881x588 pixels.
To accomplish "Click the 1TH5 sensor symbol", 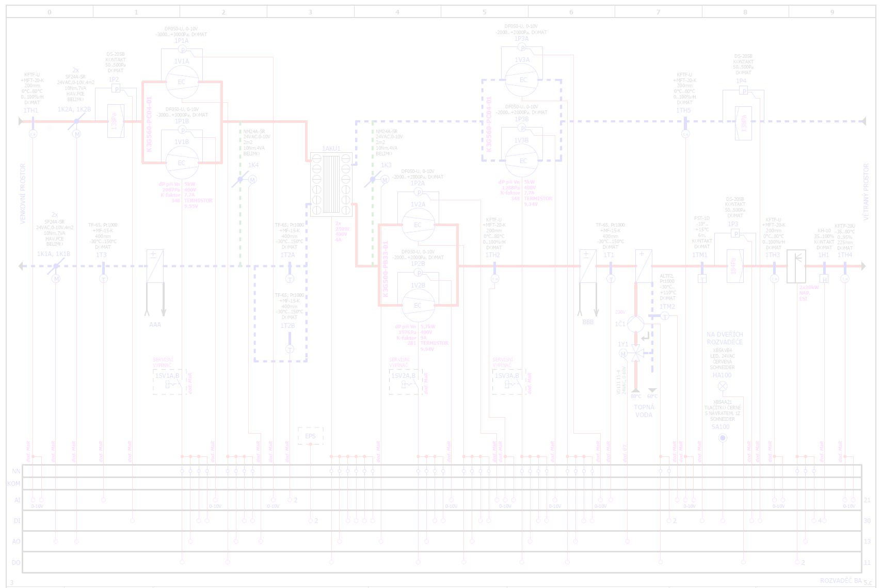I will [685, 134].
